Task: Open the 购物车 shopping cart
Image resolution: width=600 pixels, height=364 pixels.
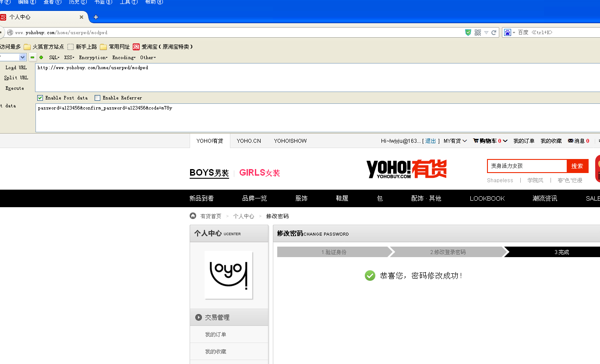Action: pyautogui.click(x=490, y=141)
